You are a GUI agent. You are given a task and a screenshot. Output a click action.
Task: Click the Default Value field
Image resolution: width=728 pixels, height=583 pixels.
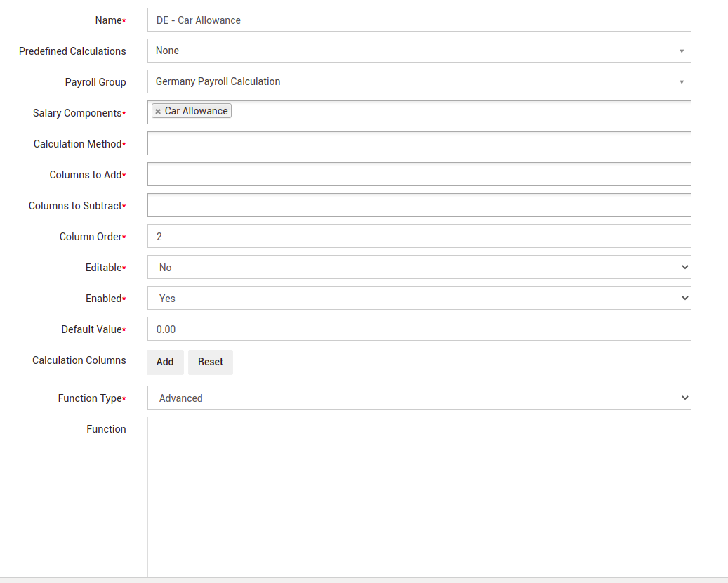(419, 329)
